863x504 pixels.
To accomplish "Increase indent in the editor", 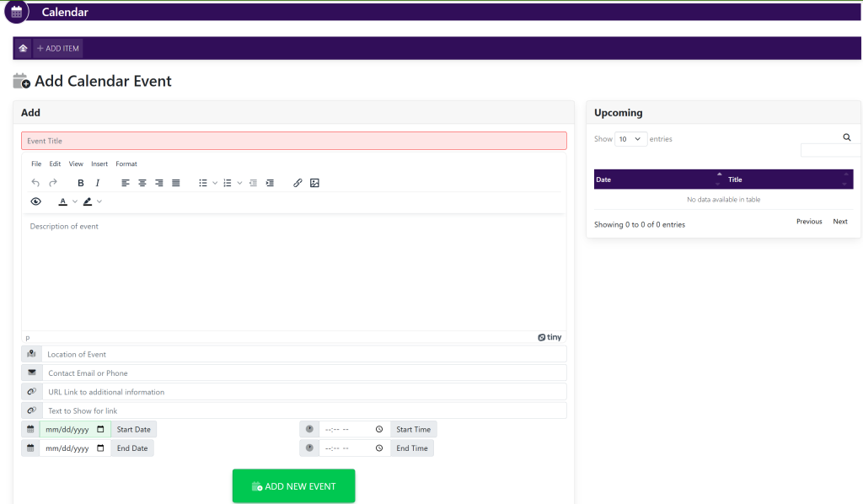I will point(270,183).
